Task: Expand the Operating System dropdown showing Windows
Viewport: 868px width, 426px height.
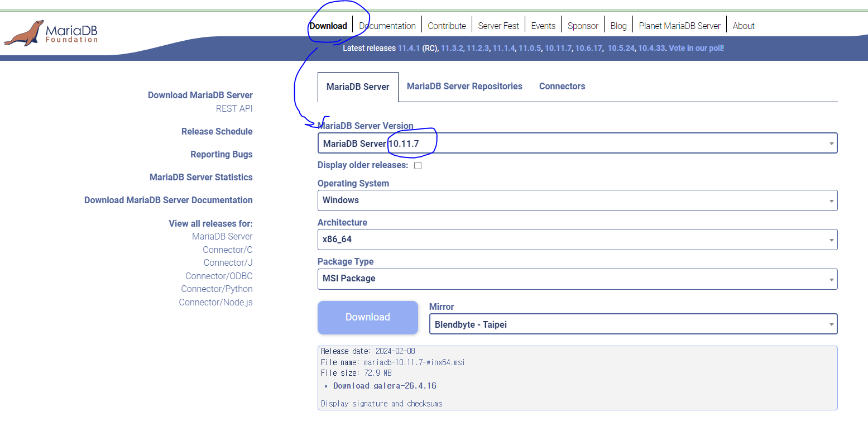Action: coord(577,200)
